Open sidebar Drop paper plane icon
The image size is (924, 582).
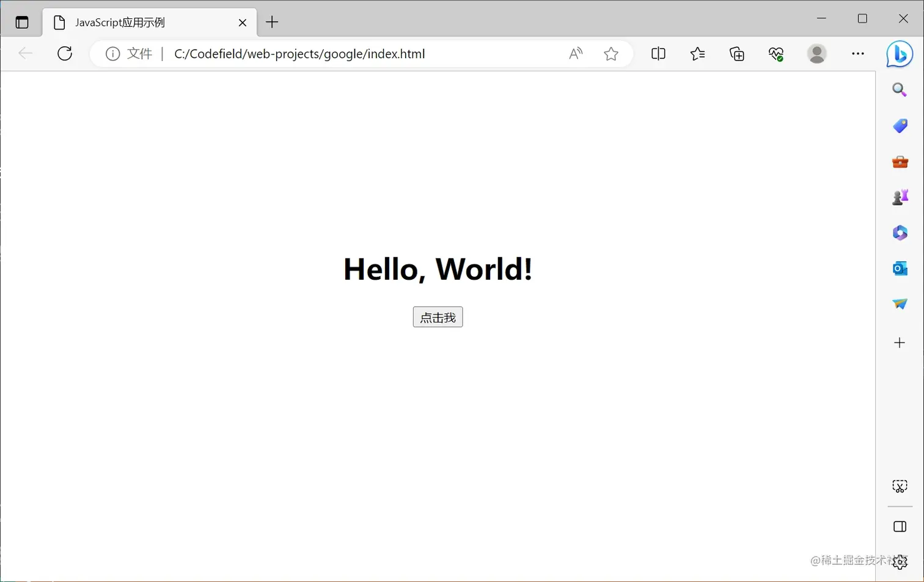coord(900,304)
